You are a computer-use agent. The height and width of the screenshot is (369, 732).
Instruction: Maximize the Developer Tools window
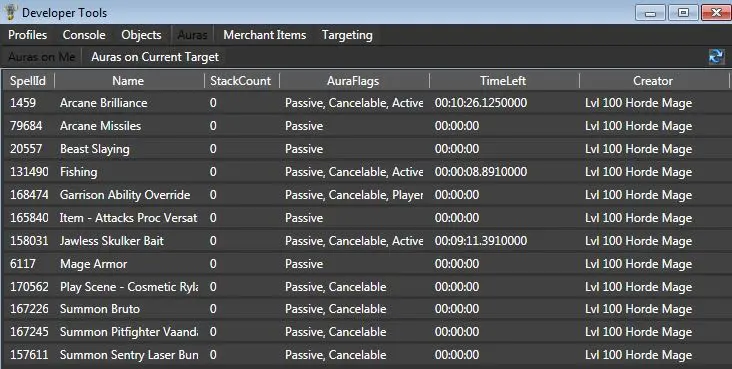pos(683,12)
